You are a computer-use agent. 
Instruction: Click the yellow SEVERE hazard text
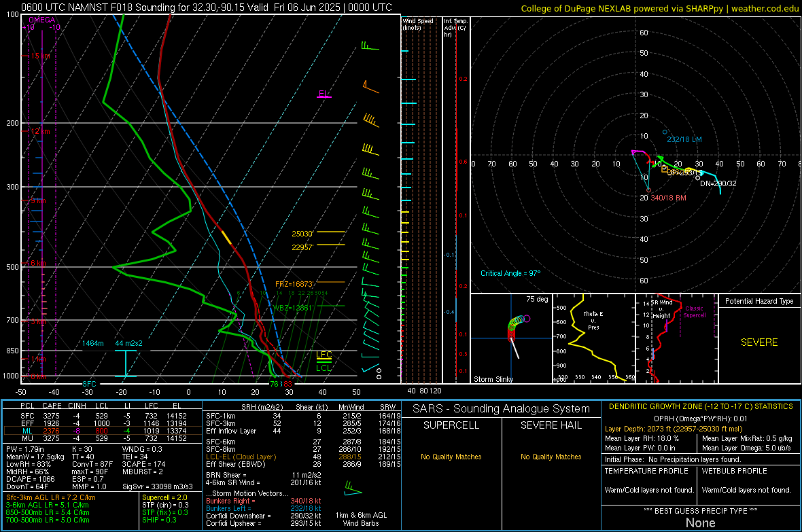pyautogui.click(x=759, y=342)
